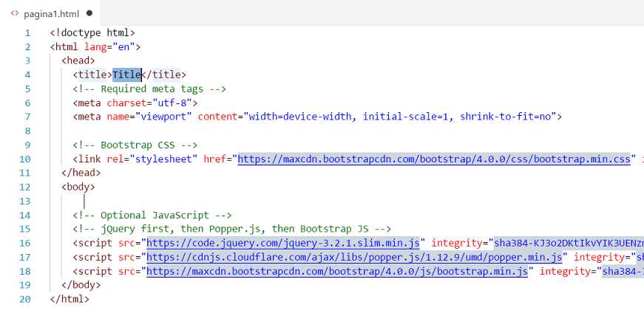Image resolution: width=644 pixels, height=313 pixels.
Task: Click the 'Bootstrap CSS' comment
Action: pos(135,145)
